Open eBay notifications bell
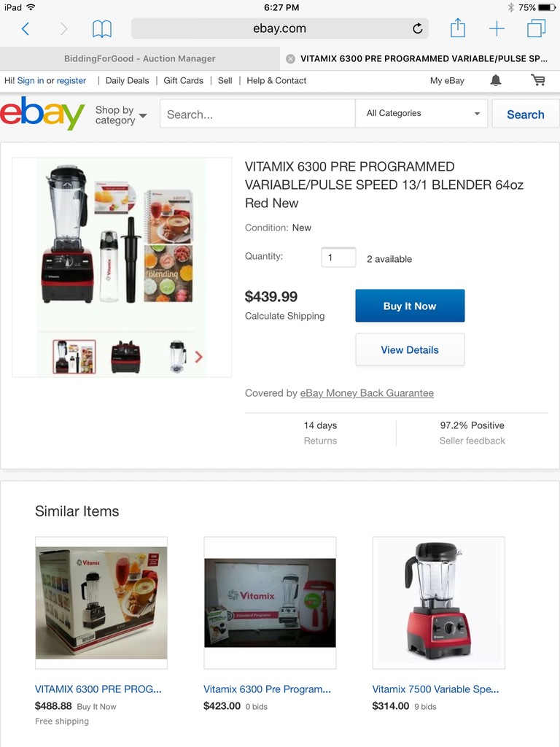 (x=496, y=80)
